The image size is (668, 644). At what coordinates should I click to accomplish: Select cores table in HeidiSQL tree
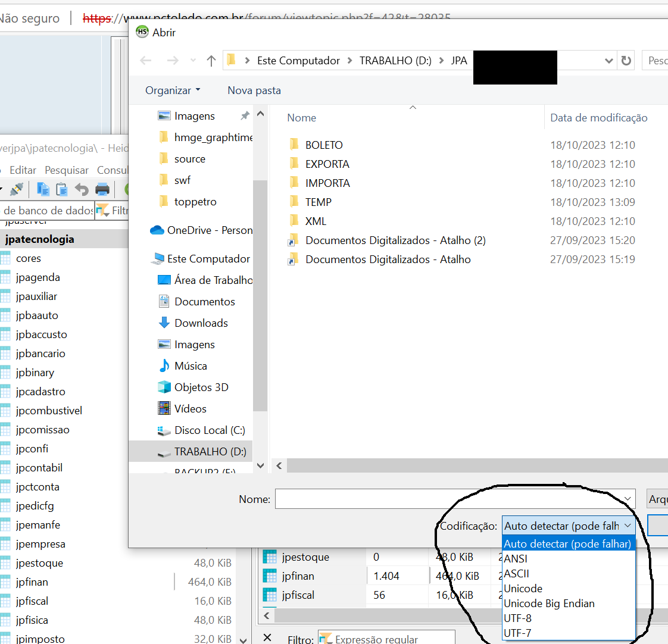28,258
